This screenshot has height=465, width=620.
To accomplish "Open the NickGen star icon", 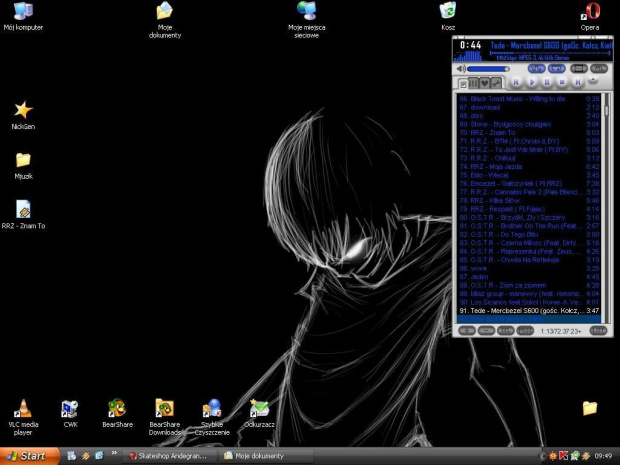I will click(x=23, y=110).
